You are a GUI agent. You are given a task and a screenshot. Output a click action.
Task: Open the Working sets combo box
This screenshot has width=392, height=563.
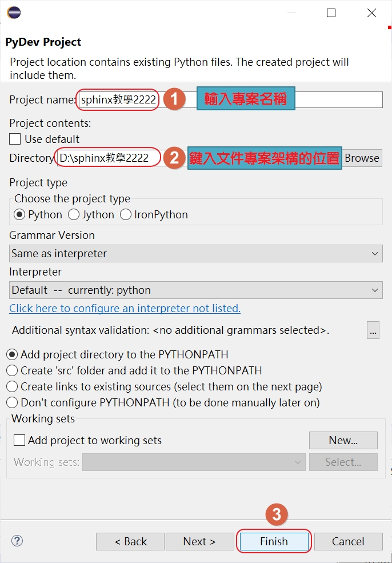[194, 462]
